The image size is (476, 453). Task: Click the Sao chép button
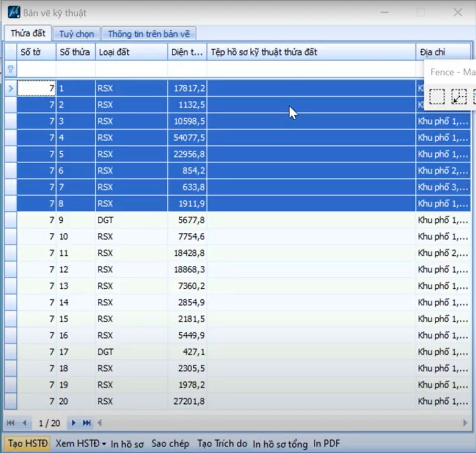point(170,444)
